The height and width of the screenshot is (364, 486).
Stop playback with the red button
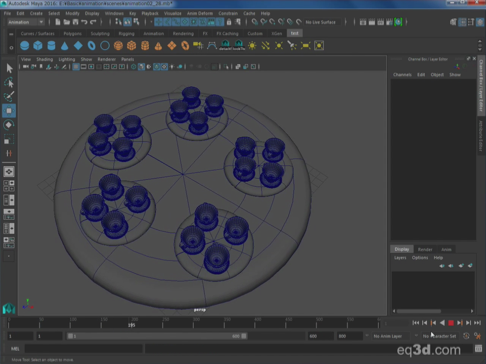click(451, 323)
